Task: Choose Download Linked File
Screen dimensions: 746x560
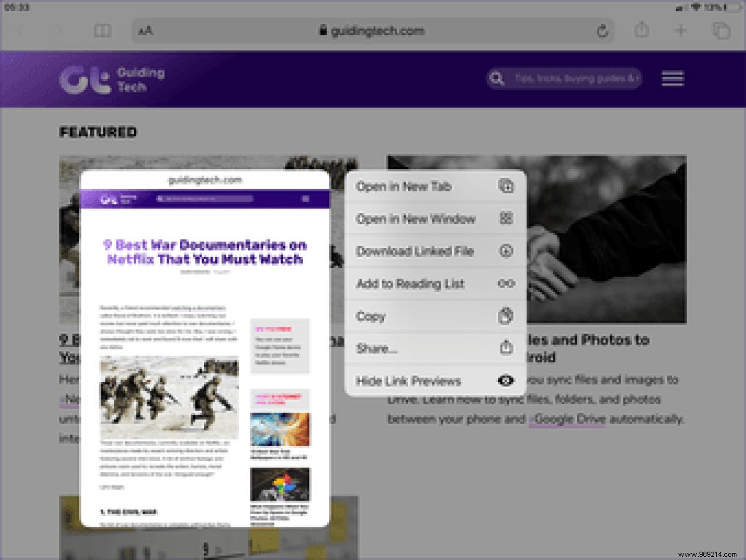Action: pyautogui.click(x=414, y=251)
